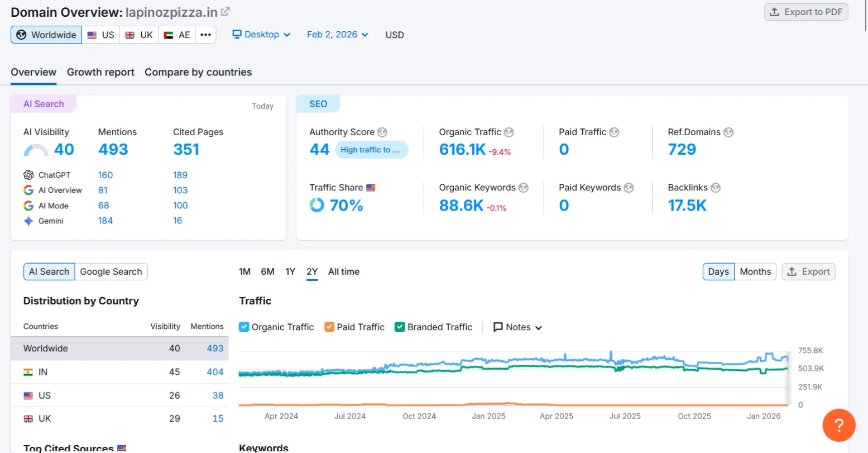Open the Notes dropdown on the chart
Image resolution: width=868 pixels, height=453 pixels.
[517, 327]
